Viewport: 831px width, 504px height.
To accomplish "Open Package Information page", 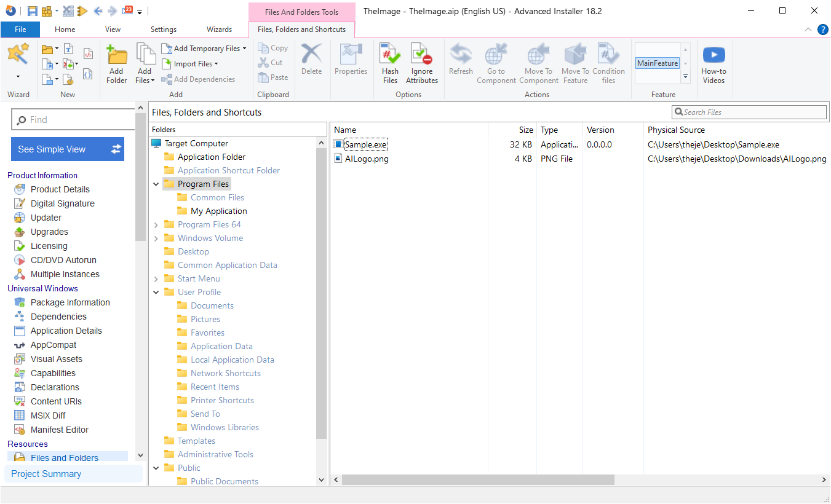I will [70, 302].
